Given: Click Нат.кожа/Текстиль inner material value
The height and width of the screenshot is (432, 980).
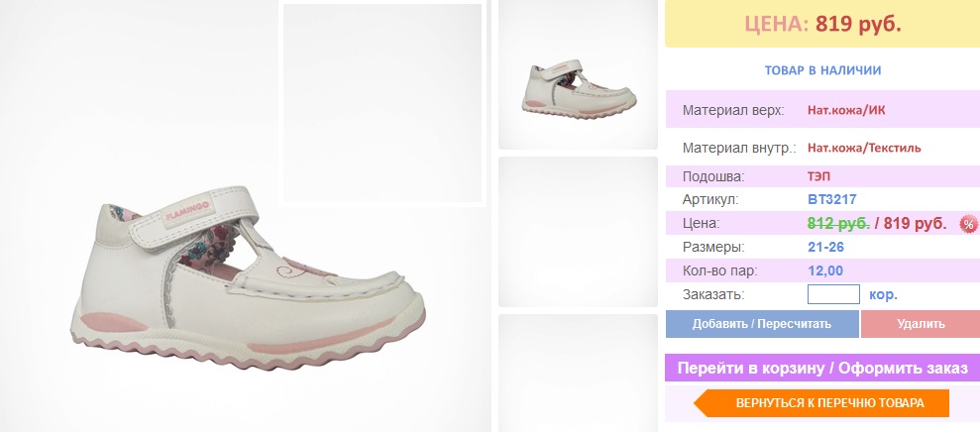Looking at the screenshot, I should tap(864, 149).
